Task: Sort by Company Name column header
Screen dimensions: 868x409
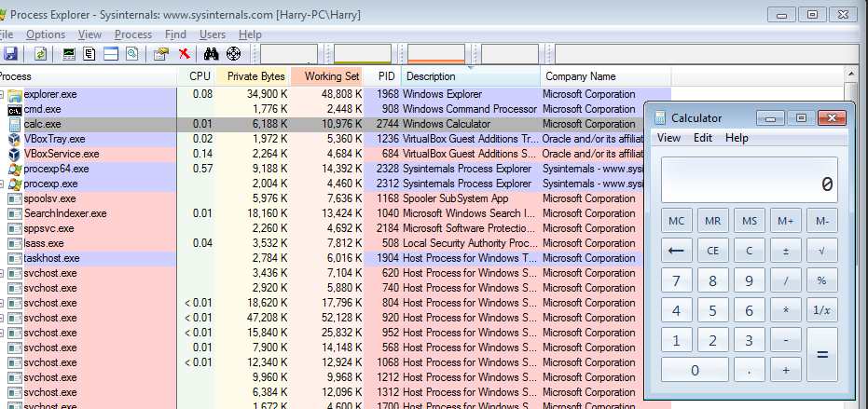Action: [x=606, y=76]
